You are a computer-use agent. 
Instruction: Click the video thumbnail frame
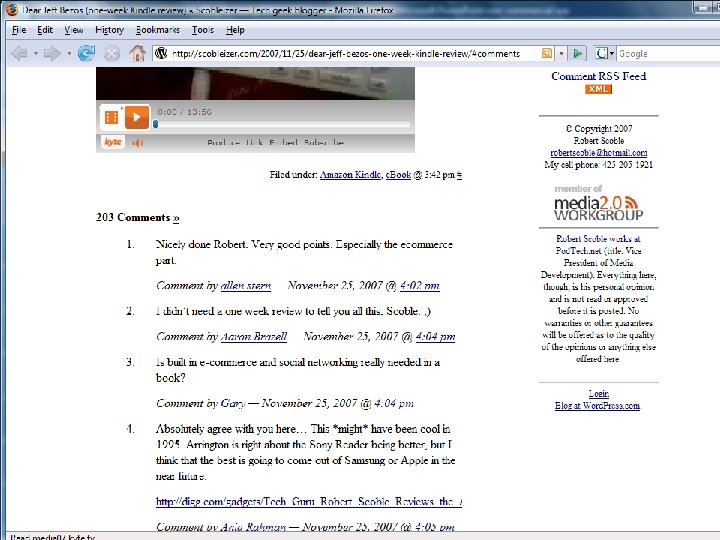(255, 84)
